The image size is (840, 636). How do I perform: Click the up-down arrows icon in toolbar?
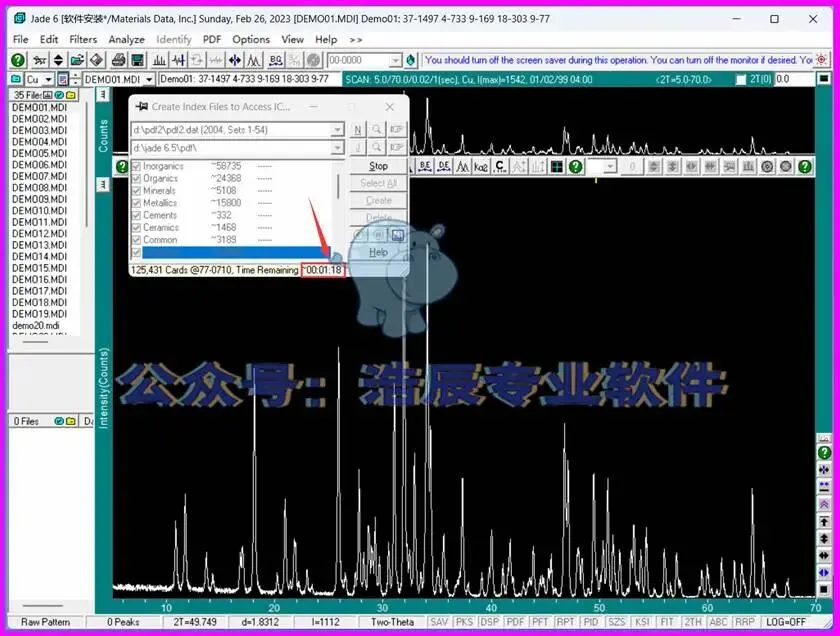(58, 60)
